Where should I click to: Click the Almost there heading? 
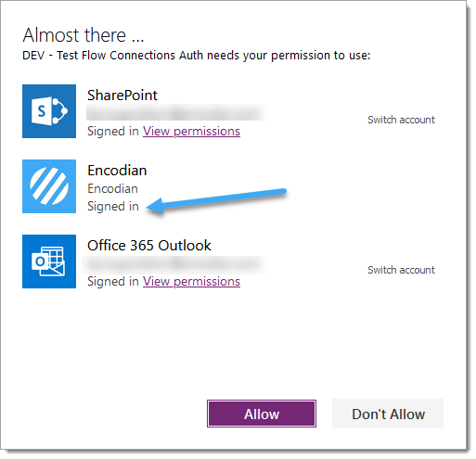pyautogui.click(x=84, y=35)
